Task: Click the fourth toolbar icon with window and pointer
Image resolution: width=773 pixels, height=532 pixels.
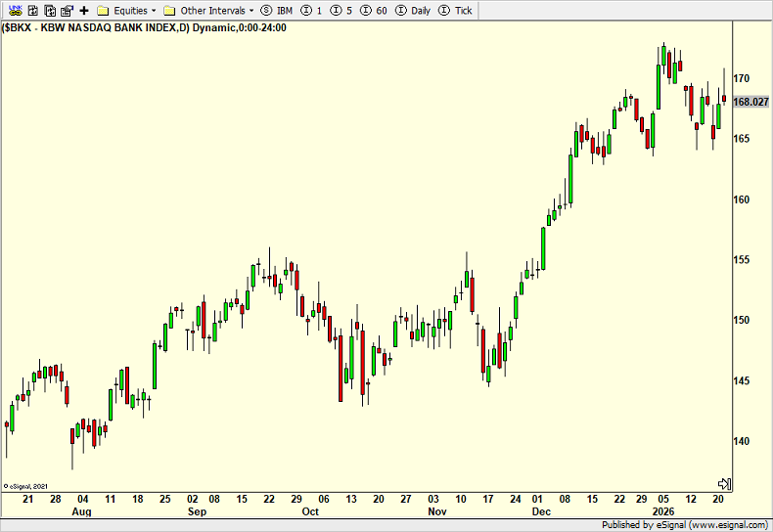Action: coord(67,10)
